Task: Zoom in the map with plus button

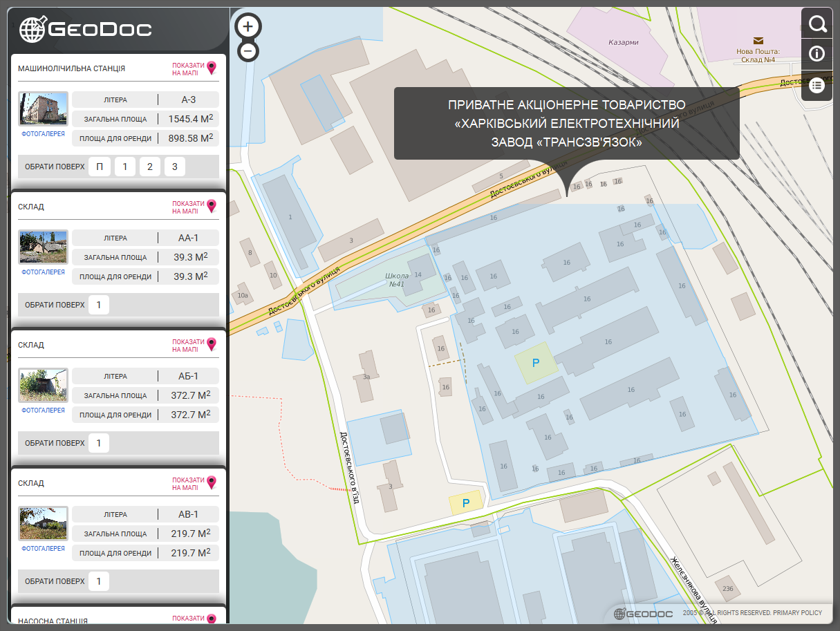Action: [x=248, y=27]
